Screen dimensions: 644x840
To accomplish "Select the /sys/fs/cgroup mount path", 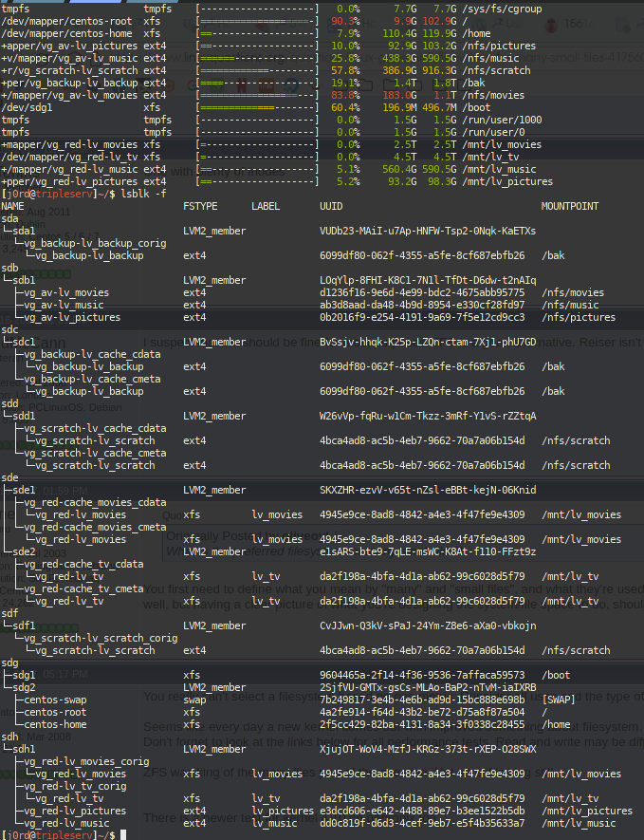I will pos(502,9).
